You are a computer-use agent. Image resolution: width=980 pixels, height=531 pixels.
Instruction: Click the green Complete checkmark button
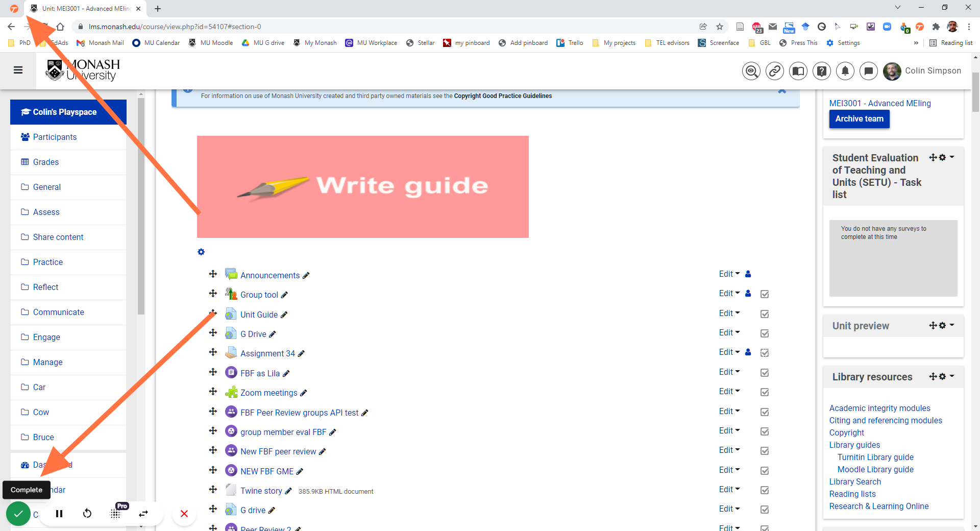pyautogui.click(x=18, y=514)
